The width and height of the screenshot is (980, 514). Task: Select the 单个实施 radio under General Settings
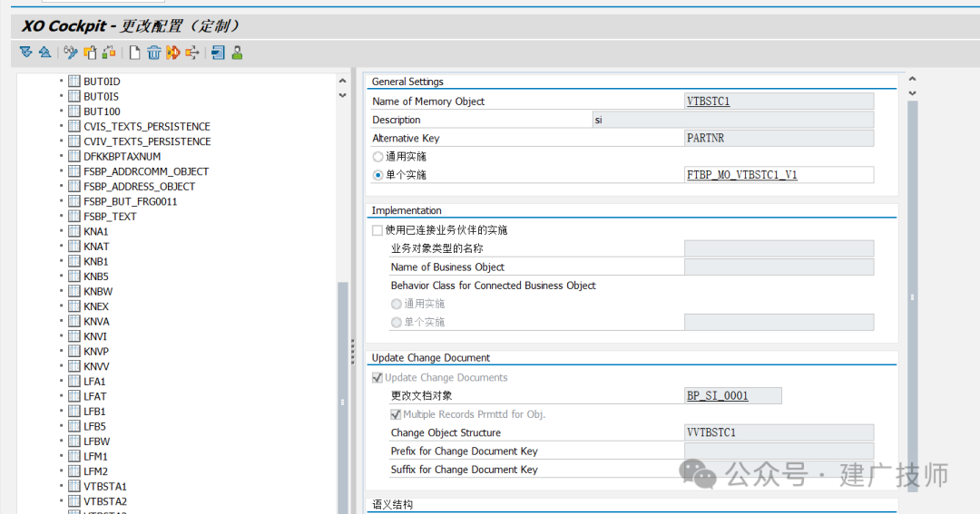tap(377, 176)
